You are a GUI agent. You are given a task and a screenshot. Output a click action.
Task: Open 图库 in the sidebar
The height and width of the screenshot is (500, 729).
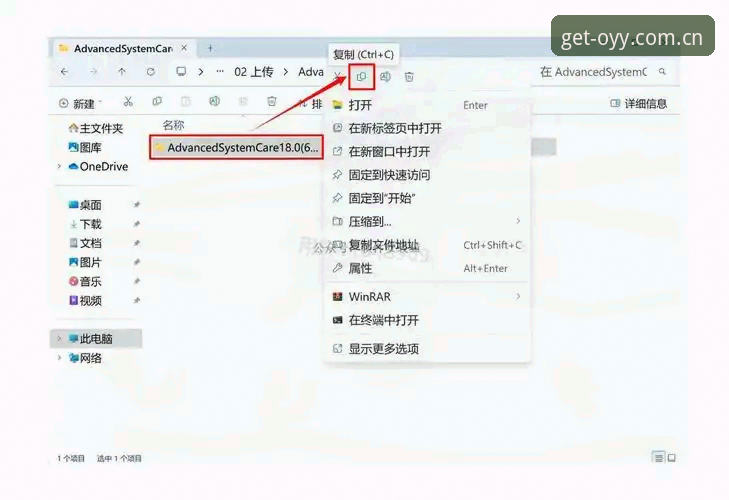(85, 147)
